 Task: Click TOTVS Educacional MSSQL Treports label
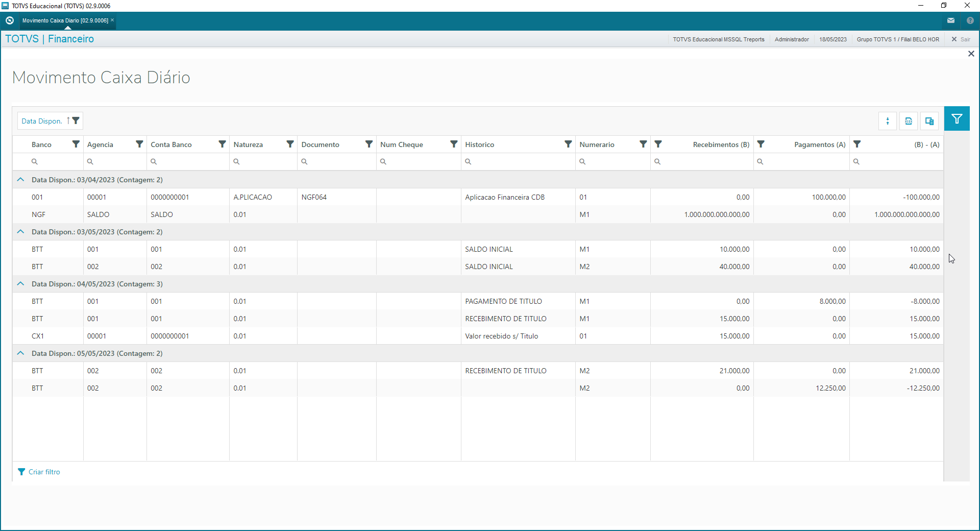[x=719, y=39]
